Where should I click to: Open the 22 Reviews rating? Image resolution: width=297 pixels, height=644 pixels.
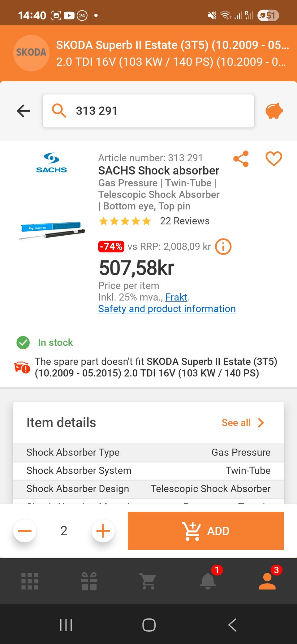[x=184, y=221]
